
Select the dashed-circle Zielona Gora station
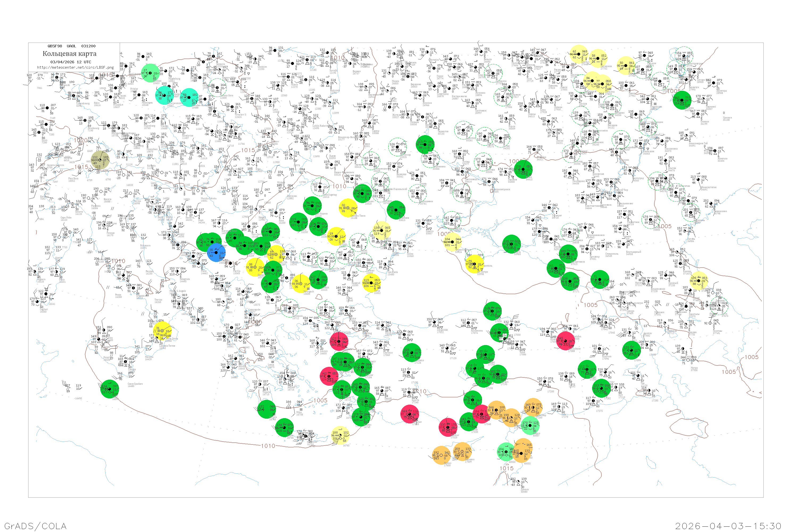tap(218, 88)
